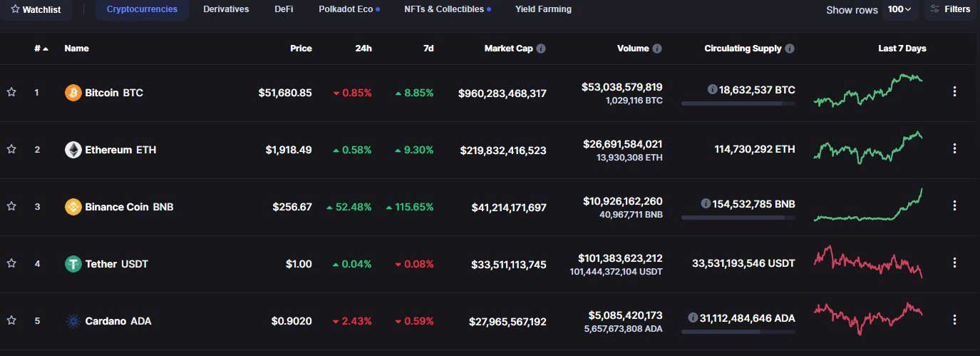The image size is (980, 356).
Task: Star Ethereum row to watchlist
Action: point(11,149)
